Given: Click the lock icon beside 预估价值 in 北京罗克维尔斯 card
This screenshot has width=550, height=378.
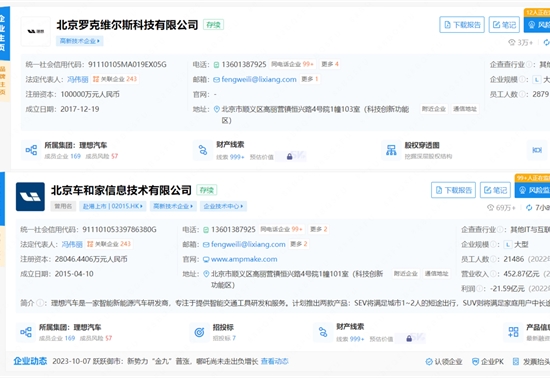Looking at the screenshot, I should [289, 156].
